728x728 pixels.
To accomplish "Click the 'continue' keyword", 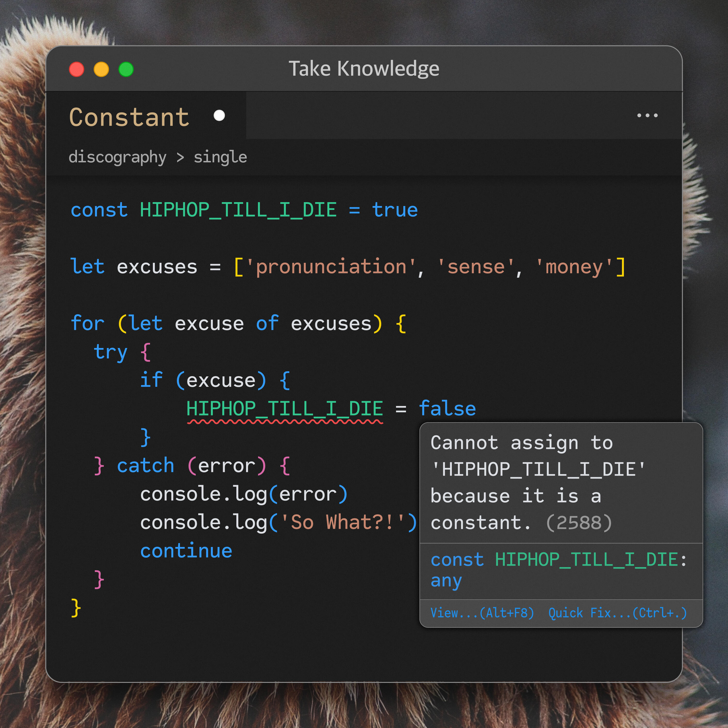I will (x=187, y=551).
